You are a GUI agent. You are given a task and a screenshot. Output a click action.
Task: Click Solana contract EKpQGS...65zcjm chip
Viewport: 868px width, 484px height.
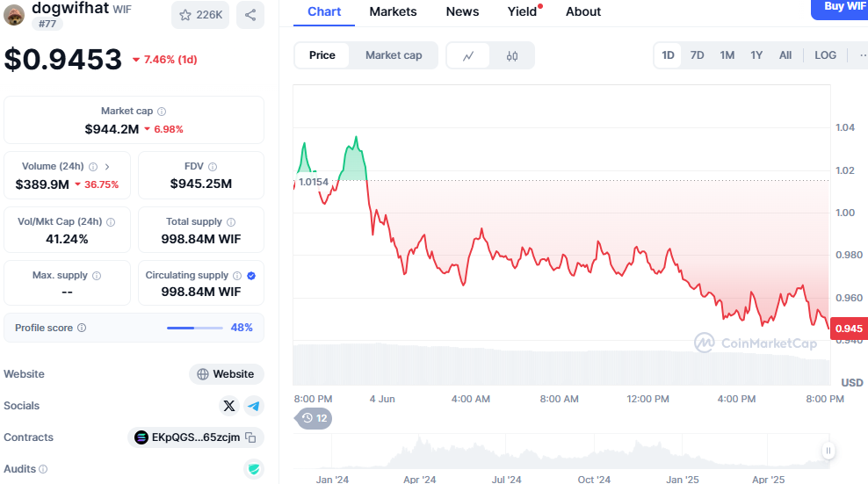196,437
